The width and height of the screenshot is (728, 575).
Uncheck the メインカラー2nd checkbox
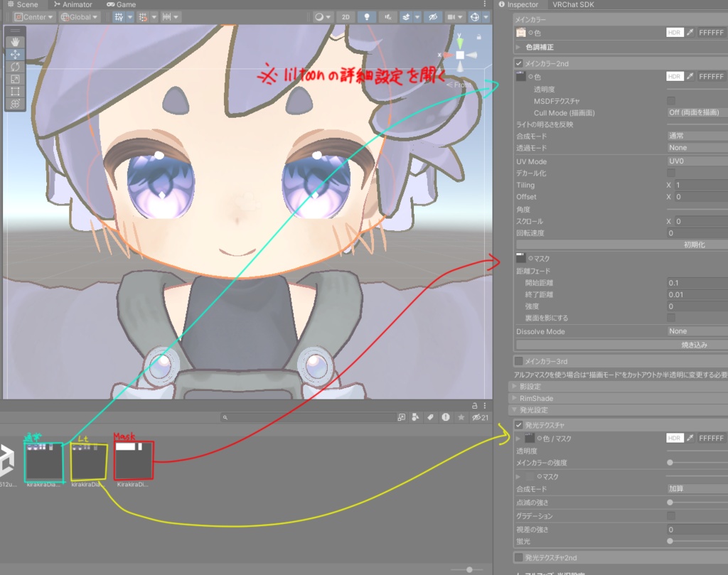(517, 63)
